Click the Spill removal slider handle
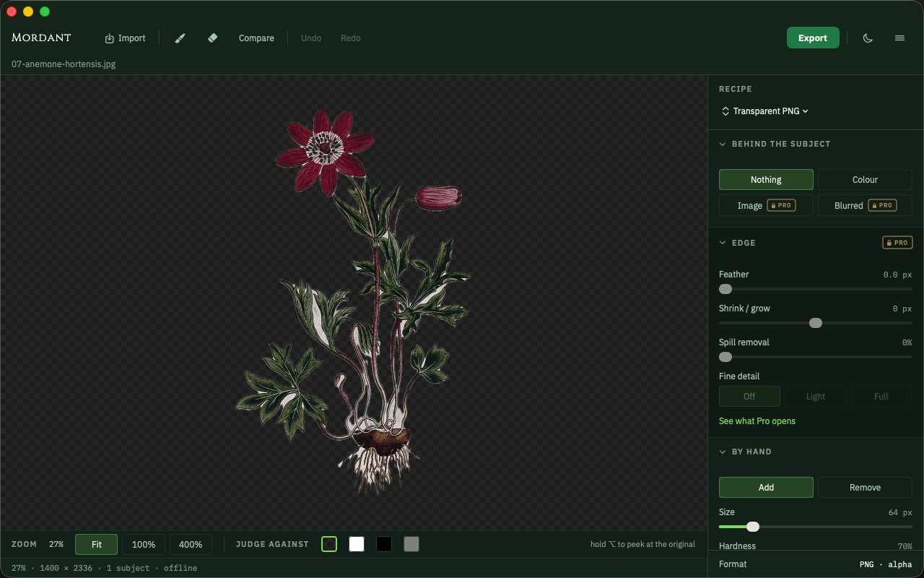This screenshot has height=578, width=924. tap(725, 357)
